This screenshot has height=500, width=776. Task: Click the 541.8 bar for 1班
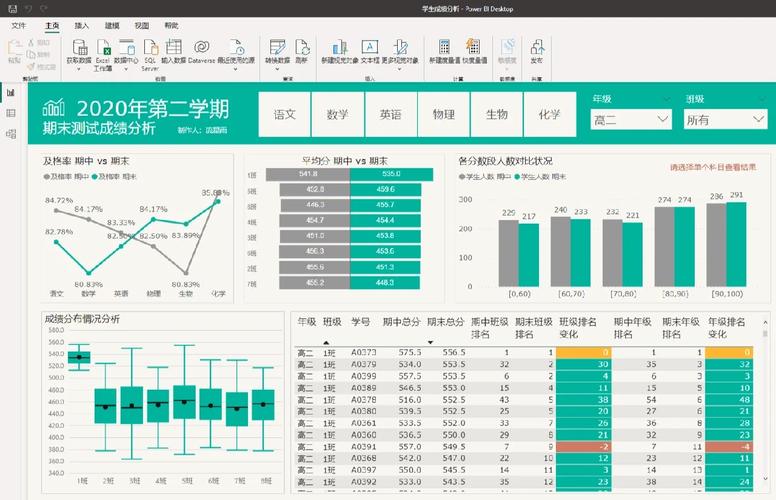[x=308, y=174]
